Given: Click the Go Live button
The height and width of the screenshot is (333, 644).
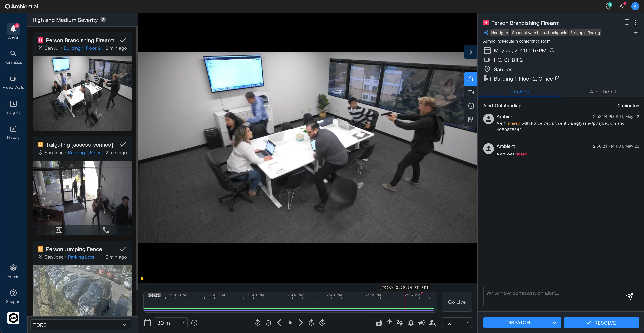Looking at the screenshot, I should 457,302.
